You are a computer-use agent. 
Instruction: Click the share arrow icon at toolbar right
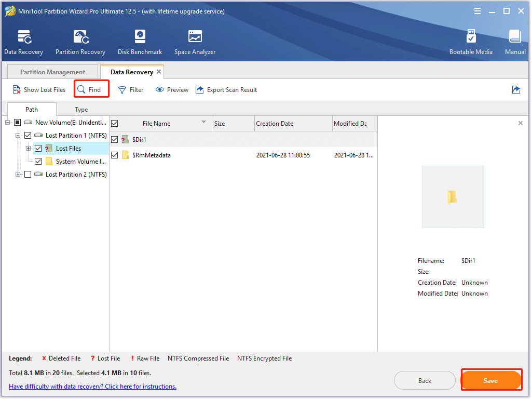click(516, 90)
